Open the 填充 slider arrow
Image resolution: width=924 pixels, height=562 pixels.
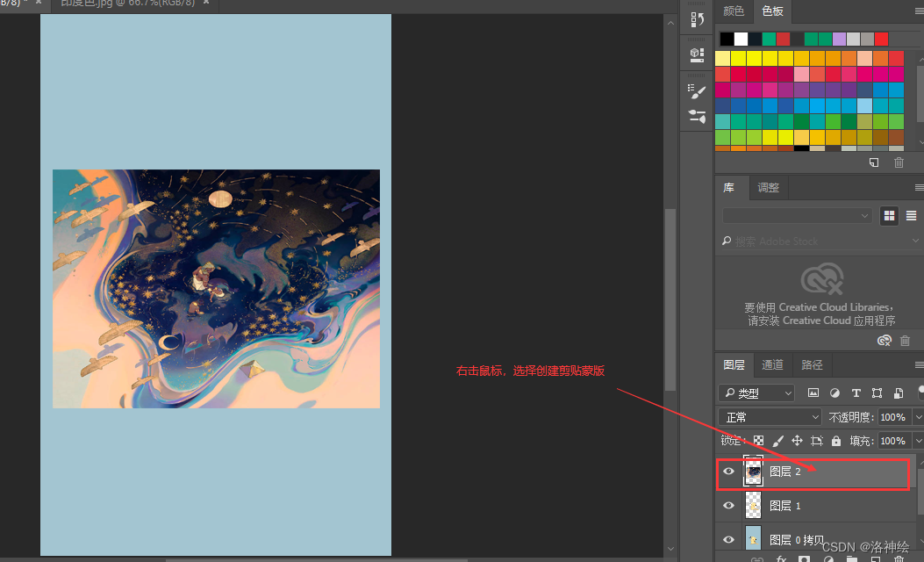(918, 441)
